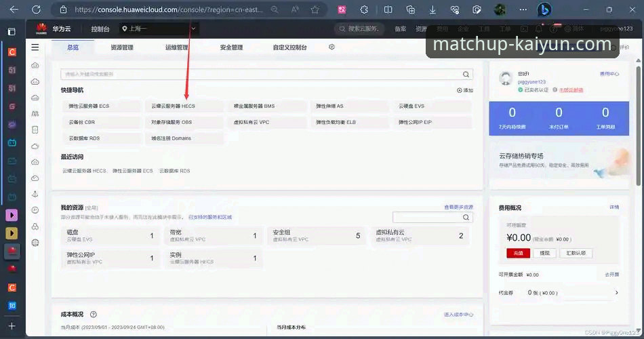Screen dimensions: 644x339
Task: Click the site info lock icon in address bar
Action: (x=63, y=9)
